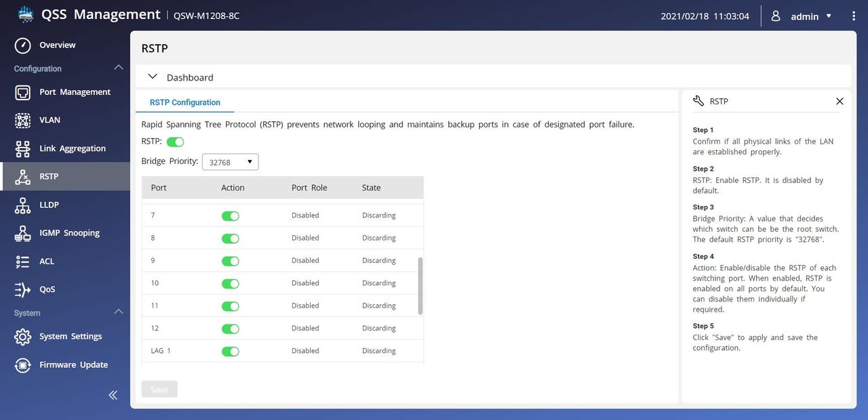The height and width of the screenshot is (420, 868).
Task: Click the port table scrollbar
Action: 420,286
